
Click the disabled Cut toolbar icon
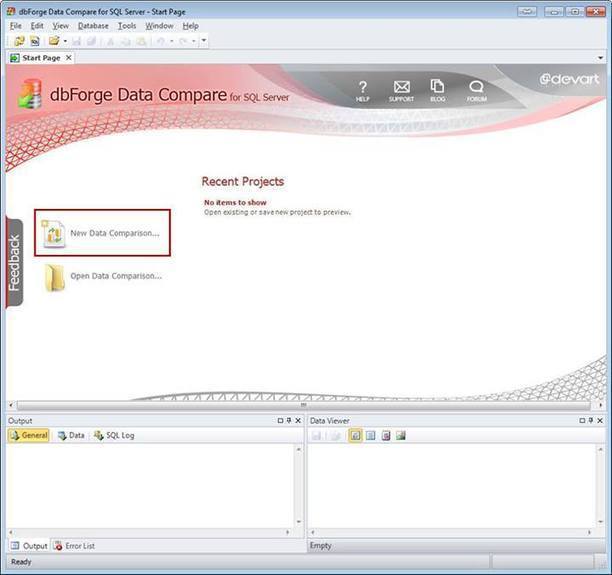click(110, 41)
